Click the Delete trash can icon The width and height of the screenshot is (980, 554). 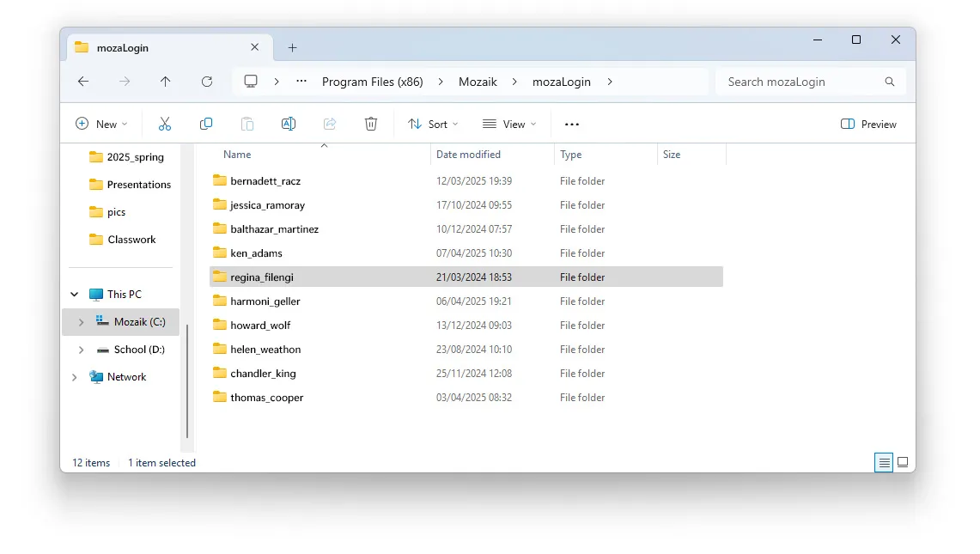point(371,124)
